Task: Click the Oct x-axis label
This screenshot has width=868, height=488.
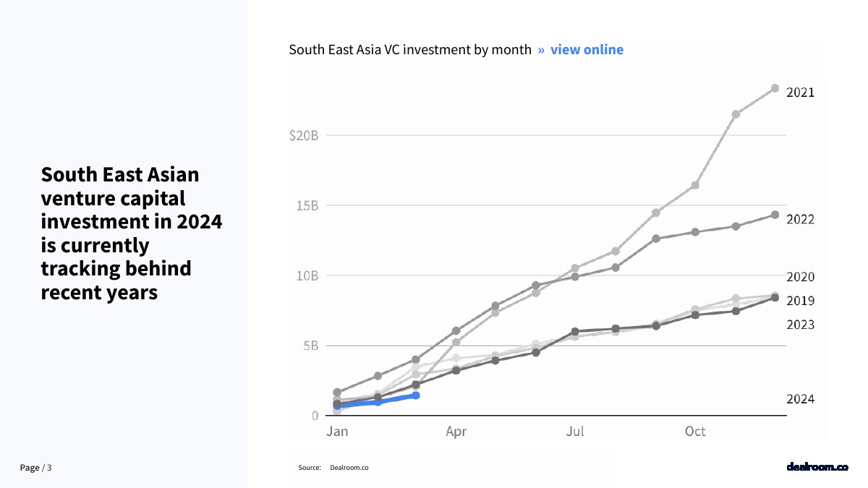Action: point(695,432)
